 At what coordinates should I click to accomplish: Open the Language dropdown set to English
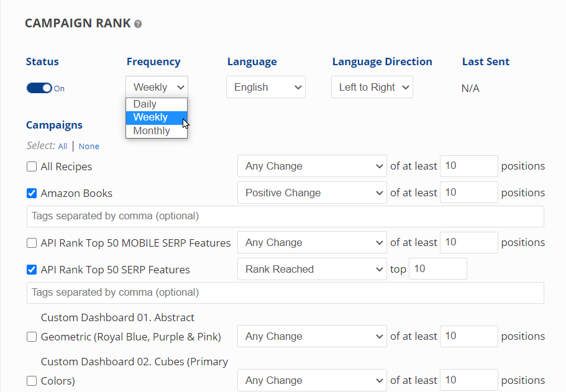pyautogui.click(x=265, y=88)
